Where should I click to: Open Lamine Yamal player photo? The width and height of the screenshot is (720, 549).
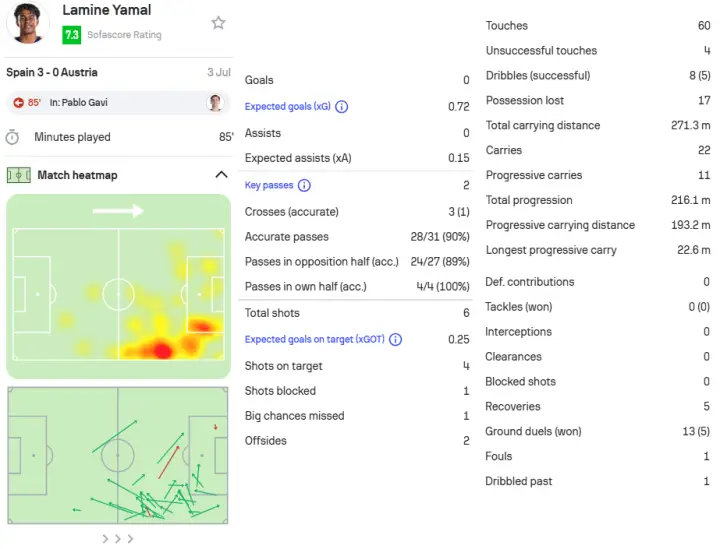point(28,22)
